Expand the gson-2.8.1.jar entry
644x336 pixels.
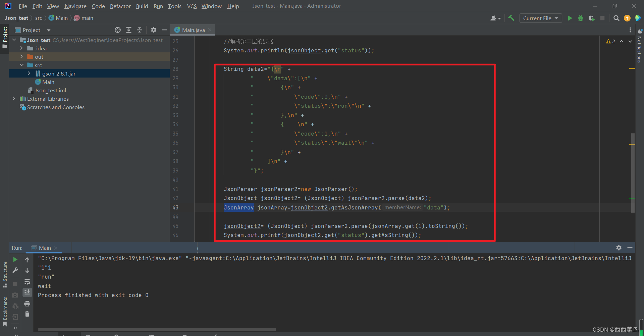click(x=29, y=73)
